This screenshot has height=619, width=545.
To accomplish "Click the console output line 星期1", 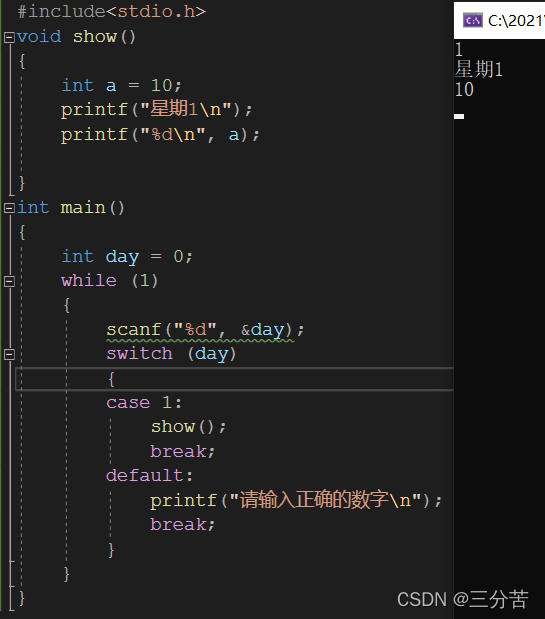I will [479, 69].
